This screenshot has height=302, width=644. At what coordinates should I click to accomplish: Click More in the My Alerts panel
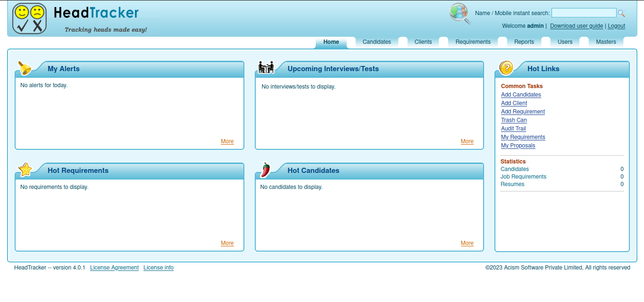click(x=227, y=141)
